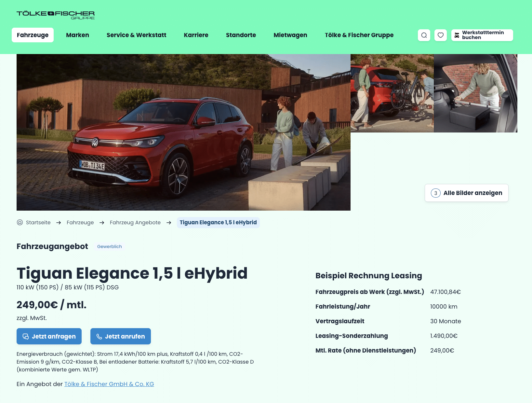This screenshot has height=403, width=532.
Task: Follow the Tölke & Fischer GmbH & Co. KG link
Action: pos(109,384)
